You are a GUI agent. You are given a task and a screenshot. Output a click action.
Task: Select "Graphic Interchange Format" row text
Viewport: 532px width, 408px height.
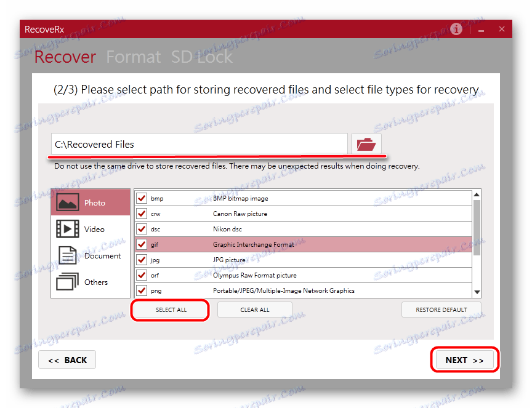click(x=254, y=244)
